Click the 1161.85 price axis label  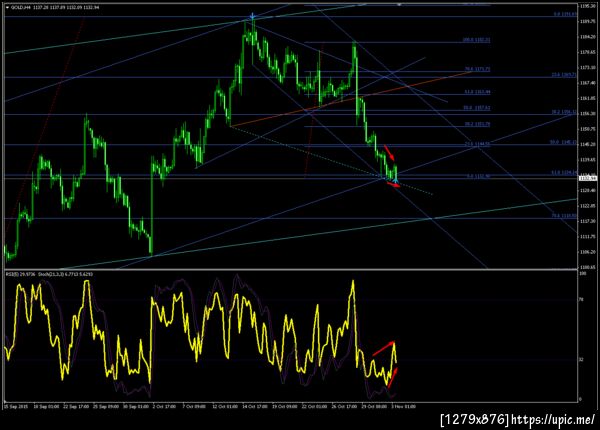click(587, 98)
